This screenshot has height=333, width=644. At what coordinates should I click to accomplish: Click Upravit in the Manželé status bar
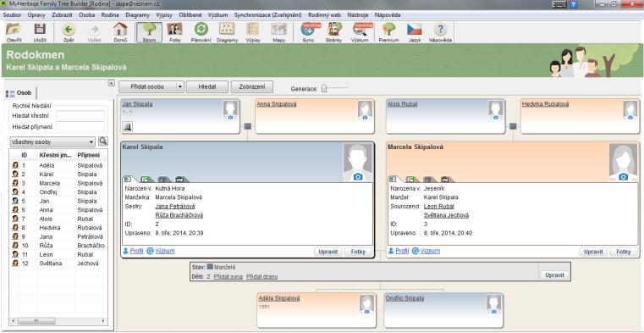coord(555,275)
